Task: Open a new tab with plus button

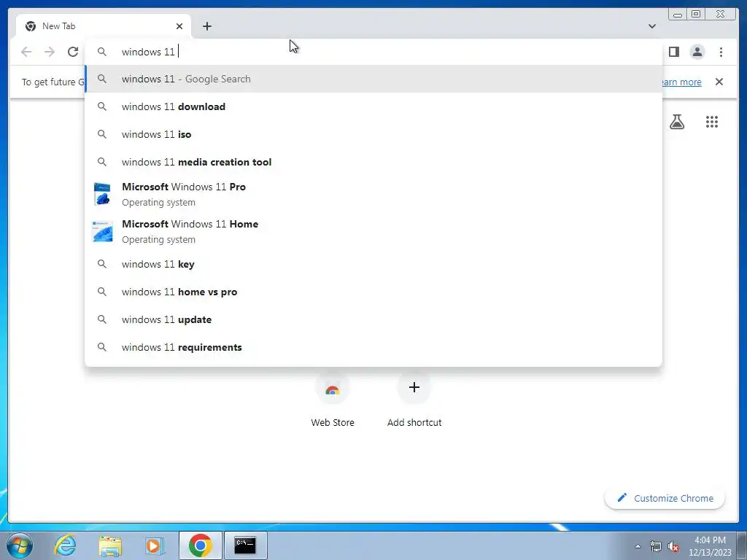Action: 206,26
